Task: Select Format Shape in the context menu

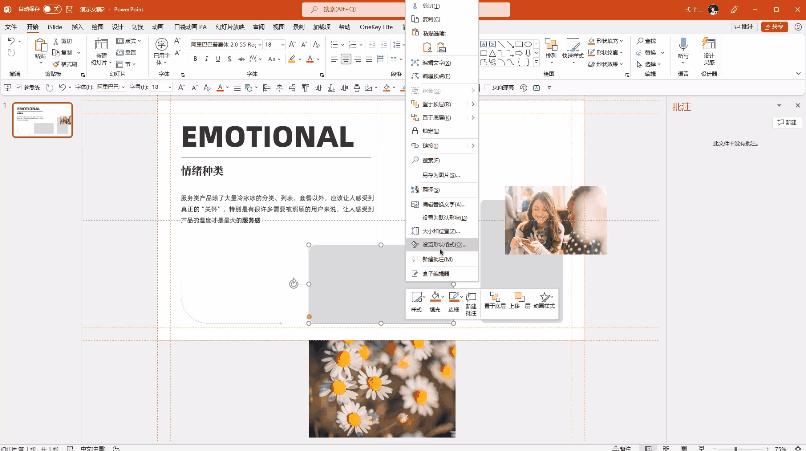Action: tap(442, 245)
